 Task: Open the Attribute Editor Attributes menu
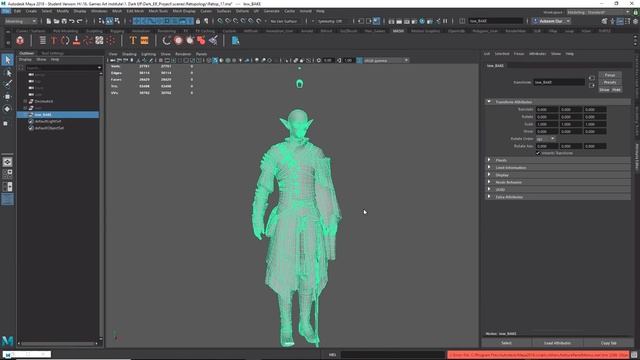point(537,54)
